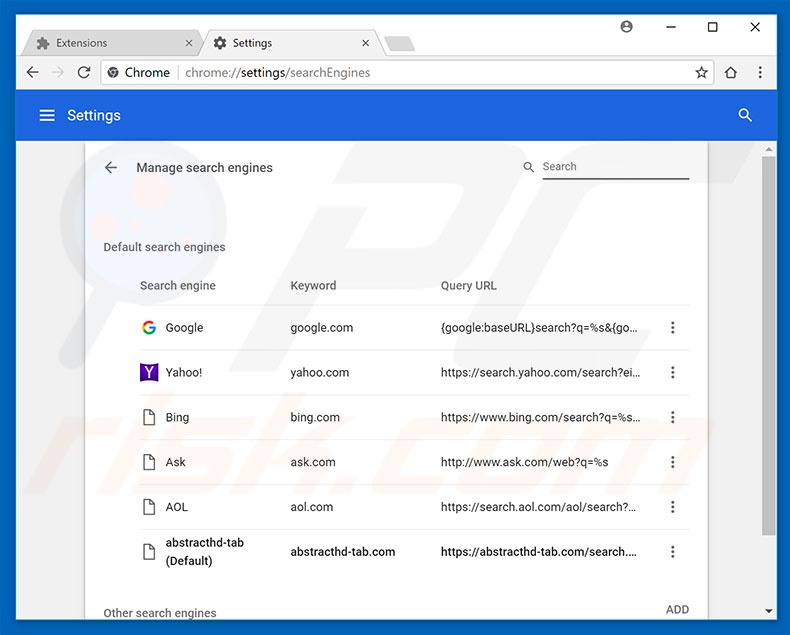Click the Ask document icon
Image resolution: width=790 pixels, height=635 pixels.
pos(149,462)
